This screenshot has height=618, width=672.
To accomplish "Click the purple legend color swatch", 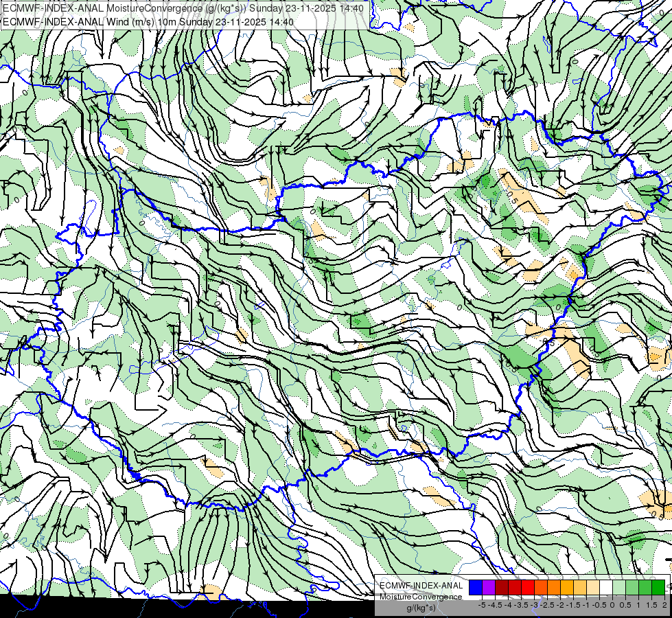I will tap(489, 588).
